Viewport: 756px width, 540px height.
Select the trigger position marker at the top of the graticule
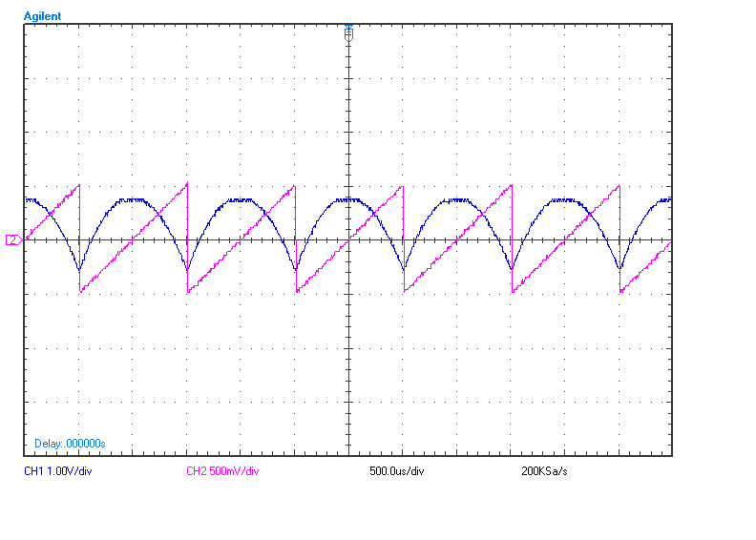click(348, 33)
